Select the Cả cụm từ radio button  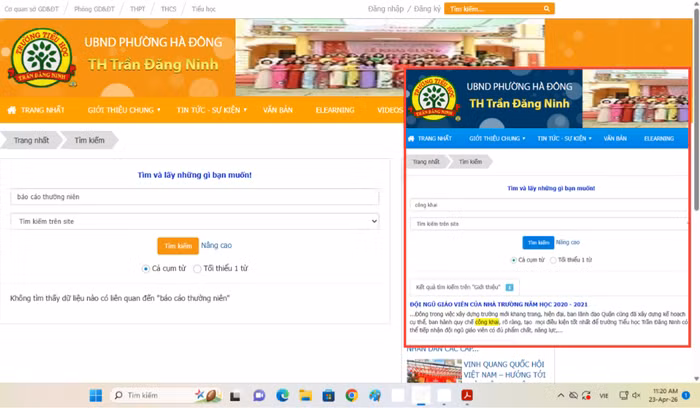pos(146,269)
